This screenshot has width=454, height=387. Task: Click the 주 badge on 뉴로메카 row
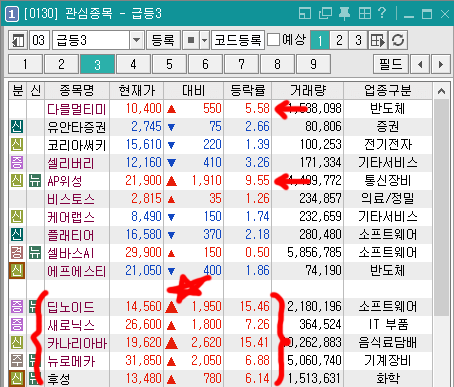[17, 361]
